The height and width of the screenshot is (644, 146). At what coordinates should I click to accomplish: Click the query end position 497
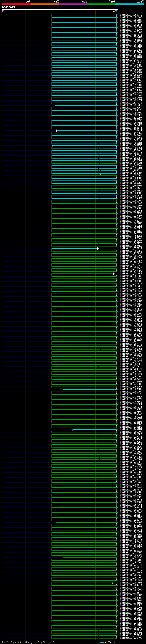click(x=115, y=11)
